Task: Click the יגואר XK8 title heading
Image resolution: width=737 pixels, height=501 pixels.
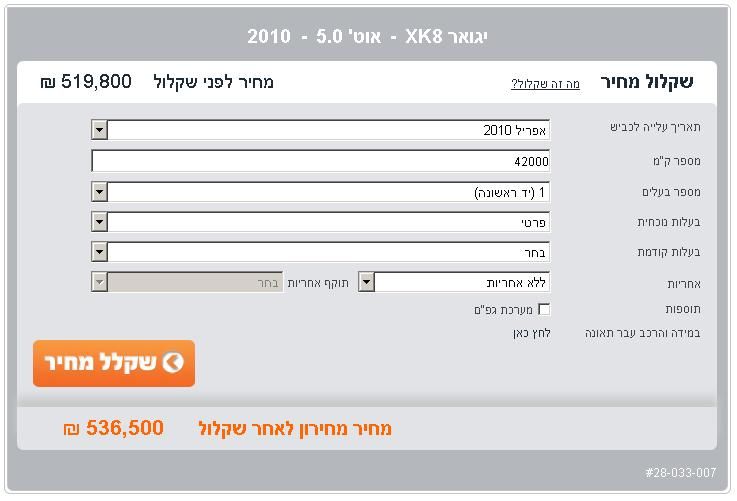Action: pos(367,37)
